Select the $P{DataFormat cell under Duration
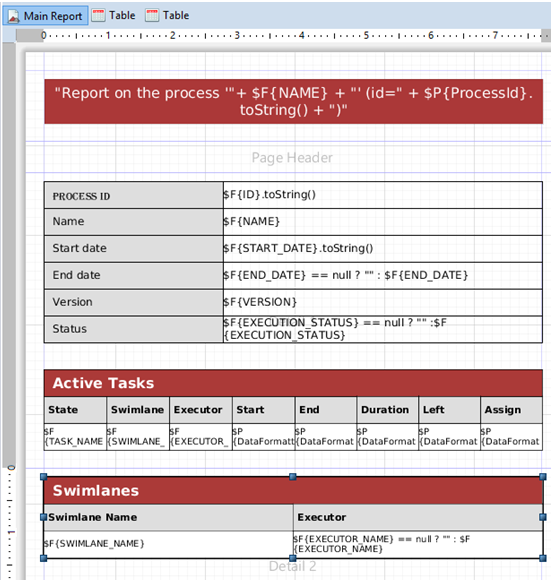Image resolution: width=551 pixels, height=580 pixels. (x=388, y=437)
